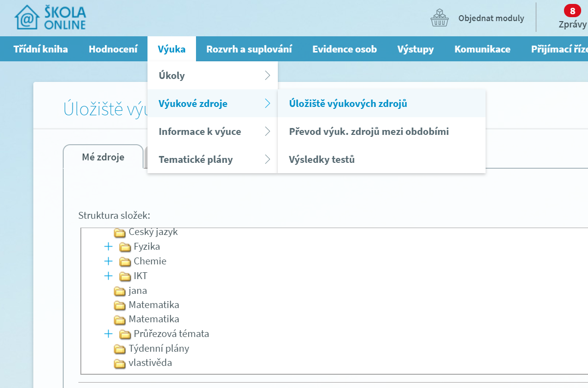Click the IKT folder icon
This screenshot has height=388, width=588.
(x=125, y=276)
